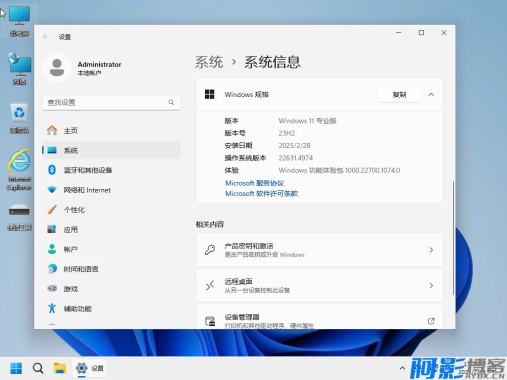Open the accessibility icon for 辅助功能
Image resolution: width=507 pixels, height=380 pixels.
coord(52,308)
